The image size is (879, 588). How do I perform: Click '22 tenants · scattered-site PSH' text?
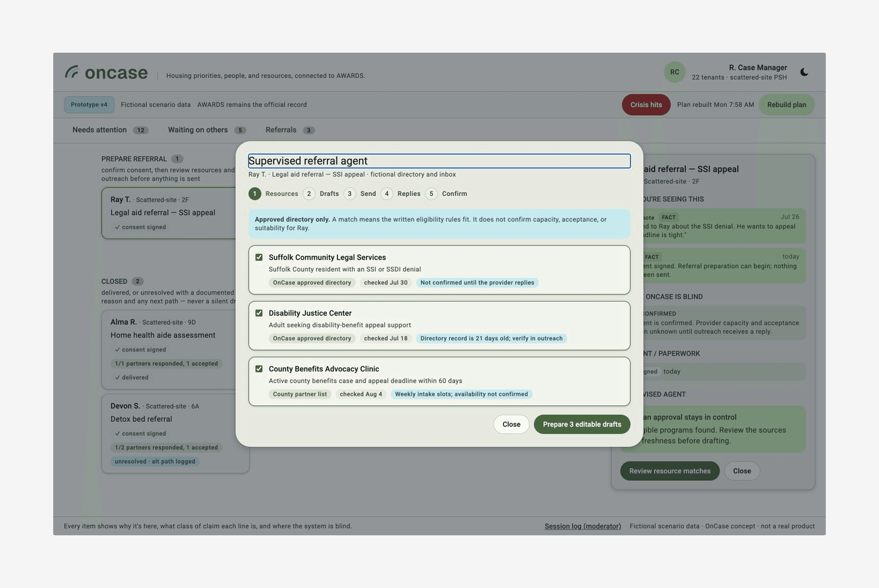pyautogui.click(x=739, y=77)
